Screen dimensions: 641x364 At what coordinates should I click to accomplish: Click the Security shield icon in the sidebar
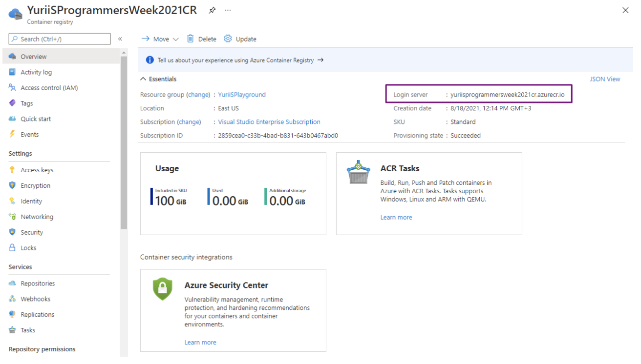point(12,232)
